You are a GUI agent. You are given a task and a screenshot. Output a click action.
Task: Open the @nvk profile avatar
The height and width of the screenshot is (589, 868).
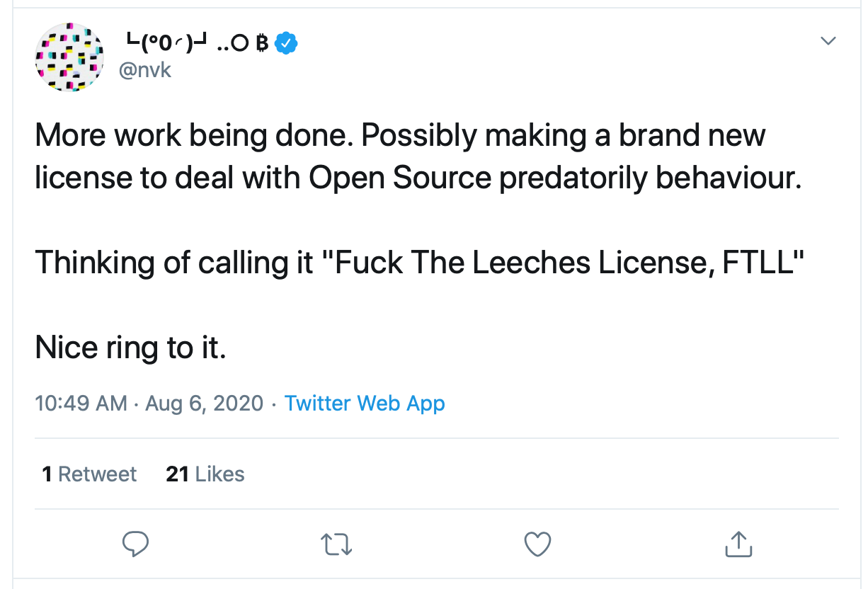point(69,57)
